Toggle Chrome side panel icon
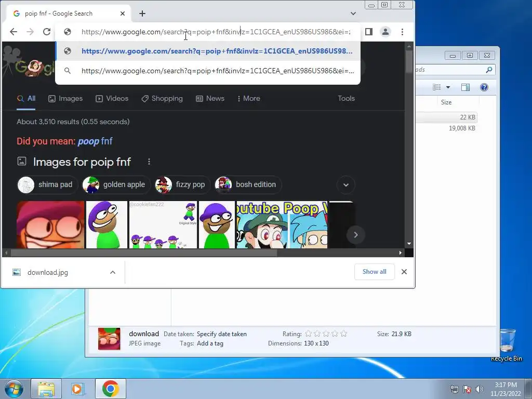The height and width of the screenshot is (399, 532). pos(369,32)
